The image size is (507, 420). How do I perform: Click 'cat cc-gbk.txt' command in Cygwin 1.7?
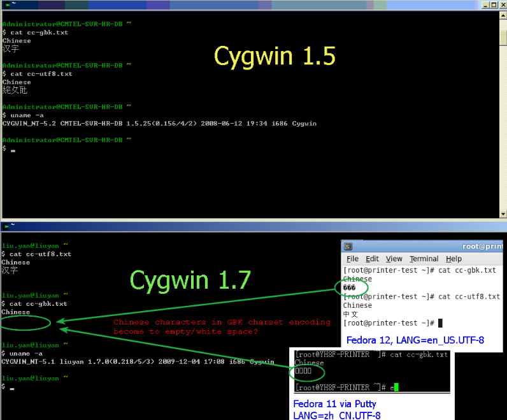38,304
